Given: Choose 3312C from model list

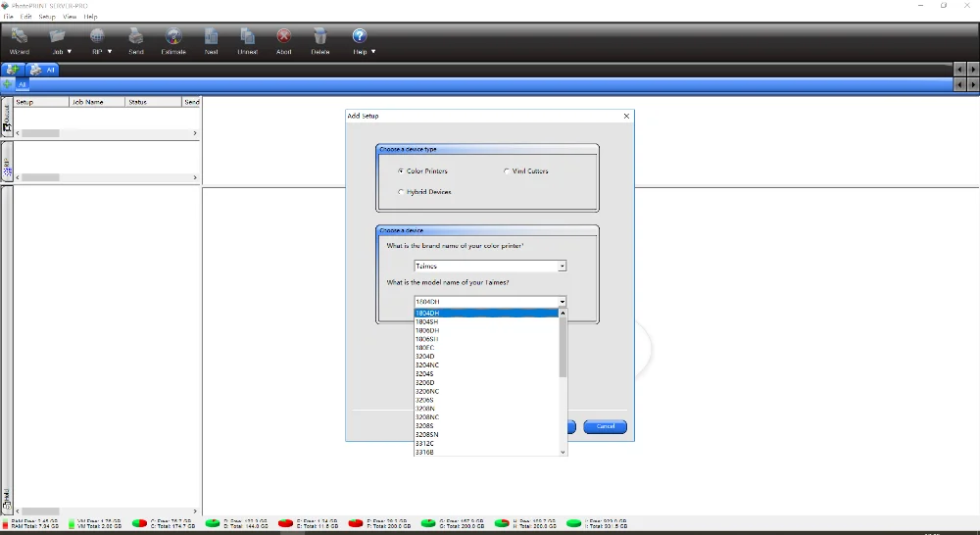Looking at the screenshot, I should point(486,443).
